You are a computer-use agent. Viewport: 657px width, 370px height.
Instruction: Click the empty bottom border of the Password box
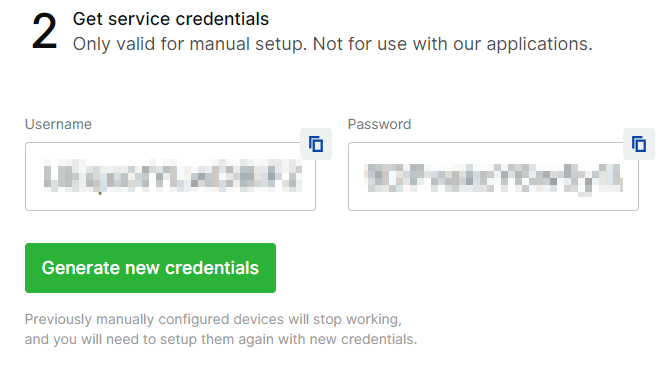click(x=493, y=210)
